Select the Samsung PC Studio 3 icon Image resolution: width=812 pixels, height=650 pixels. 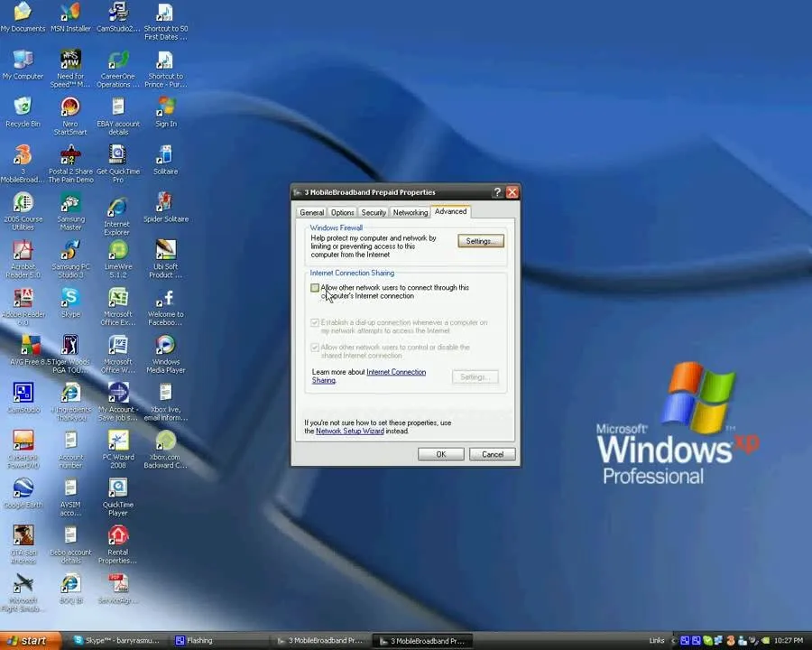point(70,259)
